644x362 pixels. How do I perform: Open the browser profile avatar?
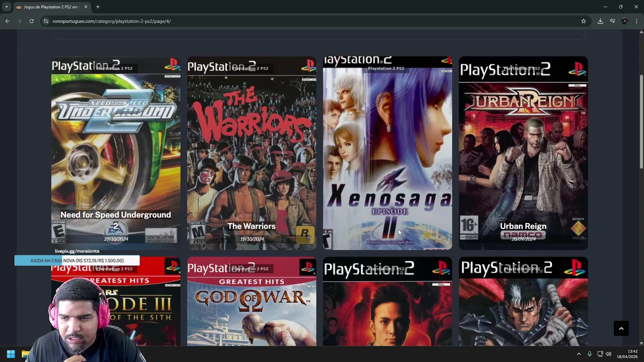click(x=624, y=21)
